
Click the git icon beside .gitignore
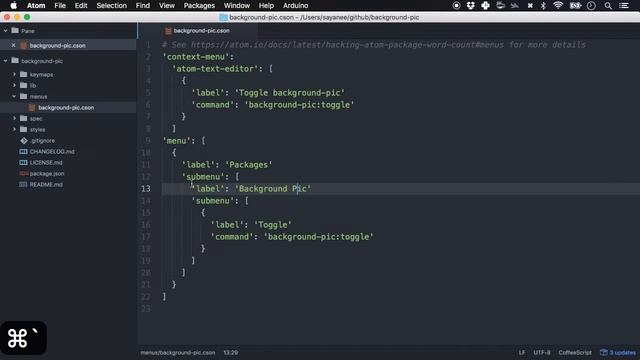tap(24, 140)
